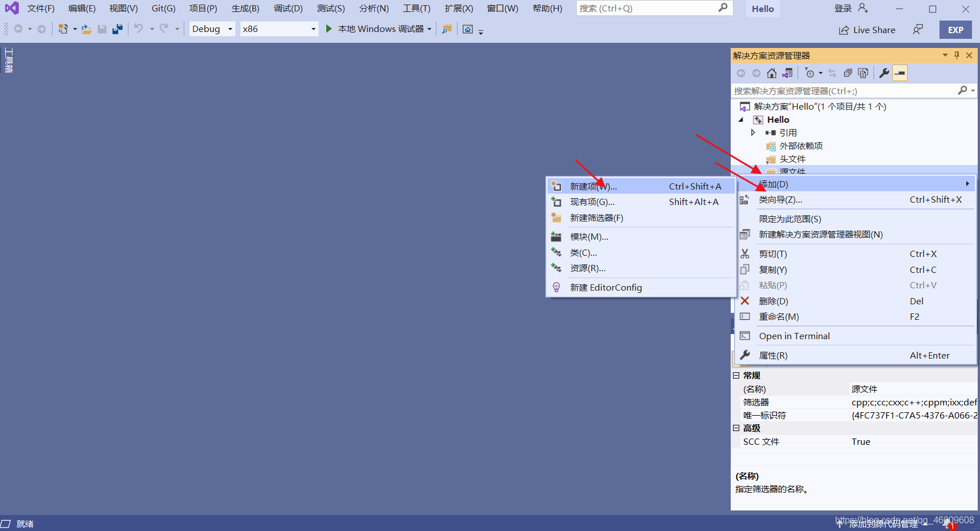Click the sign-in account person icon
The height and width of the screenshot is (531, 980).
(863, 8)
